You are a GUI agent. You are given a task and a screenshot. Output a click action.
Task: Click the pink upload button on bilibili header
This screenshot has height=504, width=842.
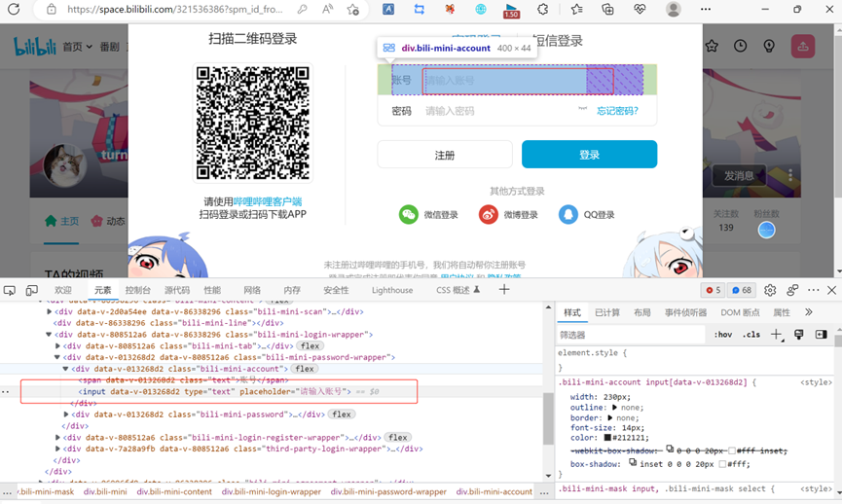(x=803, y=46)
